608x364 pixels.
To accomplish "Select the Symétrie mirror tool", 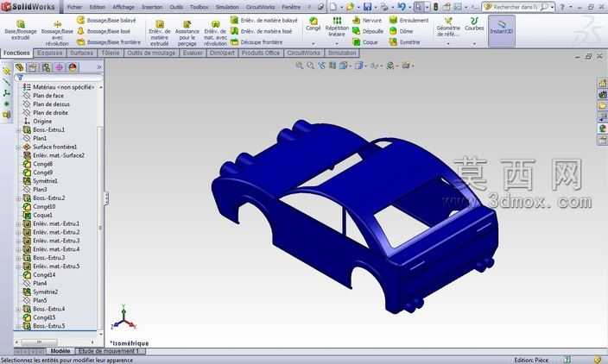I will [x=404, y=41].
